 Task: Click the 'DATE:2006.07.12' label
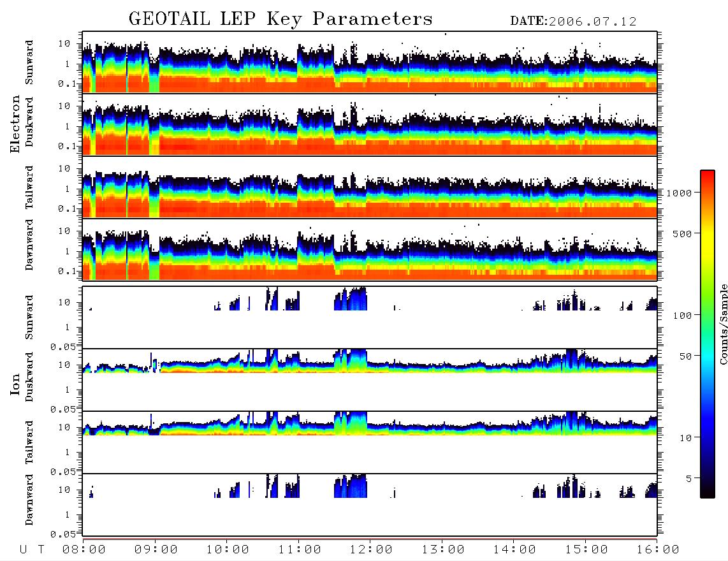coord(573,22)
